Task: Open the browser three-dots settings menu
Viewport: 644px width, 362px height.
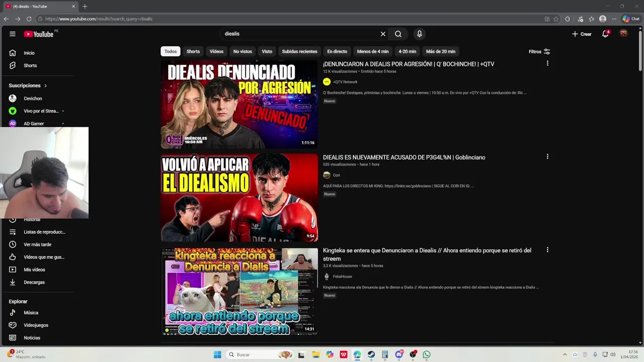Action: coord(614,19)
